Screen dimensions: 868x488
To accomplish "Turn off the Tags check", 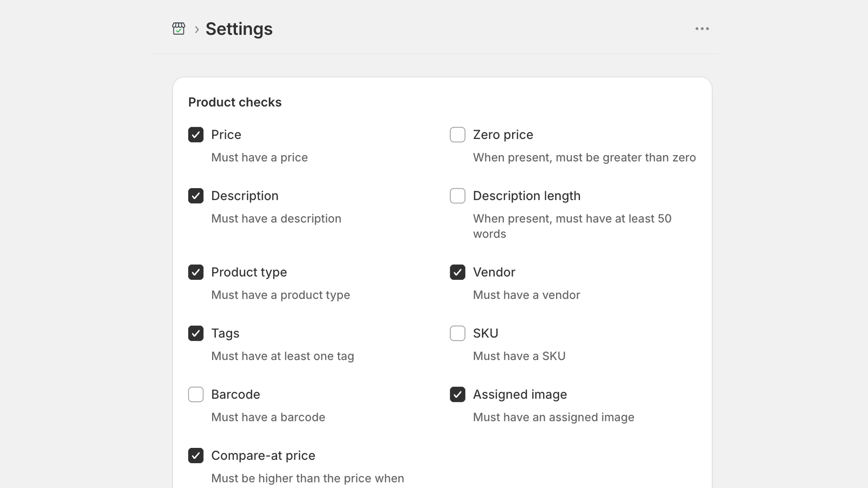I will tap(196, 333).
